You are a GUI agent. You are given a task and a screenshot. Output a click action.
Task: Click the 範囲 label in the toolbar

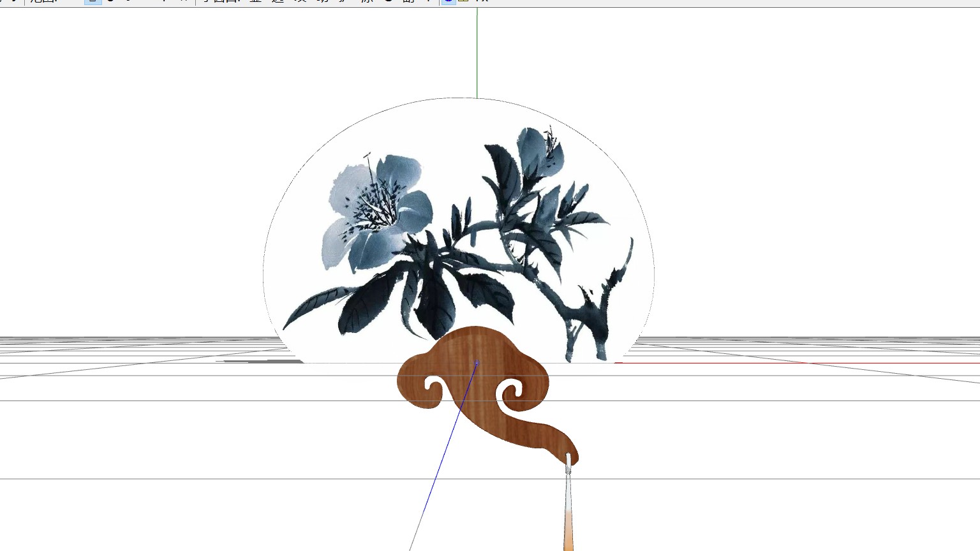coord(43,1)
